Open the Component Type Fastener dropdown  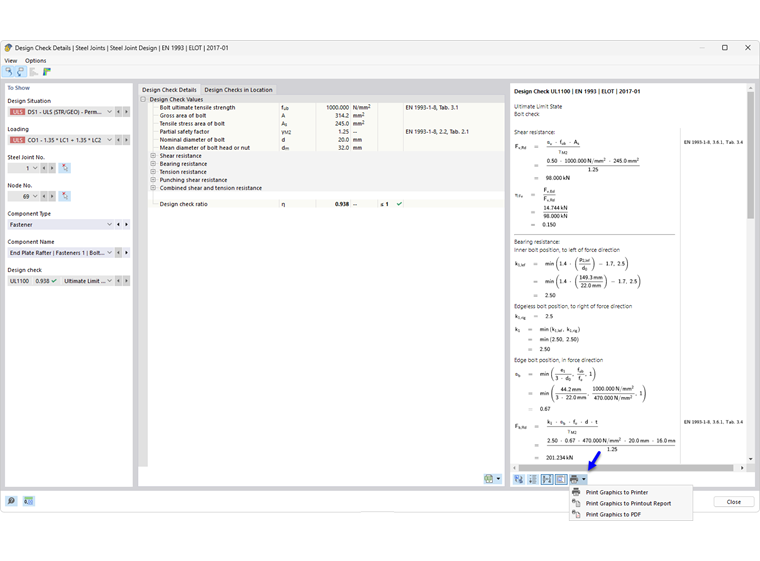pyautogui.click(x=110, y=224)
